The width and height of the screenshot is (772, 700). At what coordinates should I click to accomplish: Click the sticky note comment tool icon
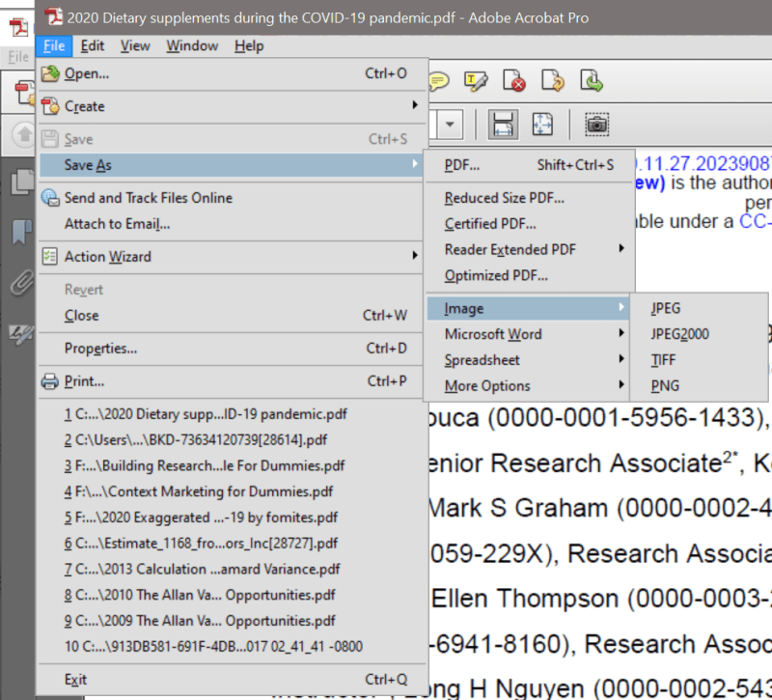[x=438, y=81]
